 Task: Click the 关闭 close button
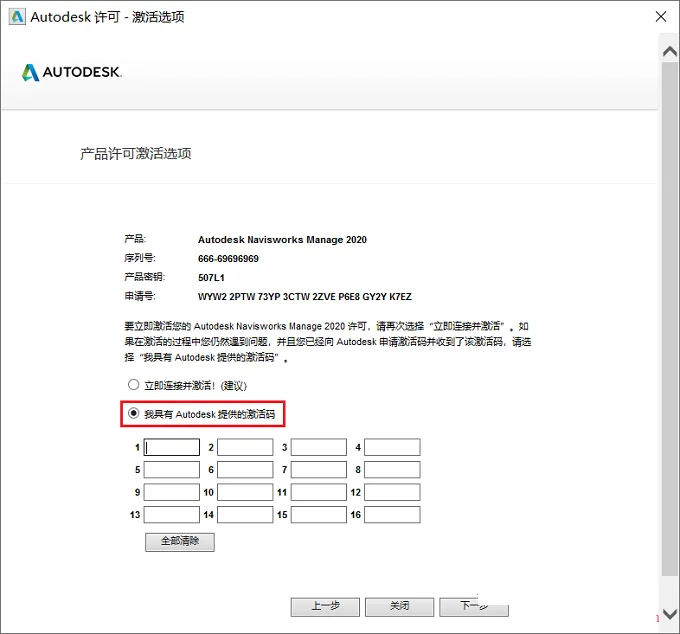coord(399,607)
